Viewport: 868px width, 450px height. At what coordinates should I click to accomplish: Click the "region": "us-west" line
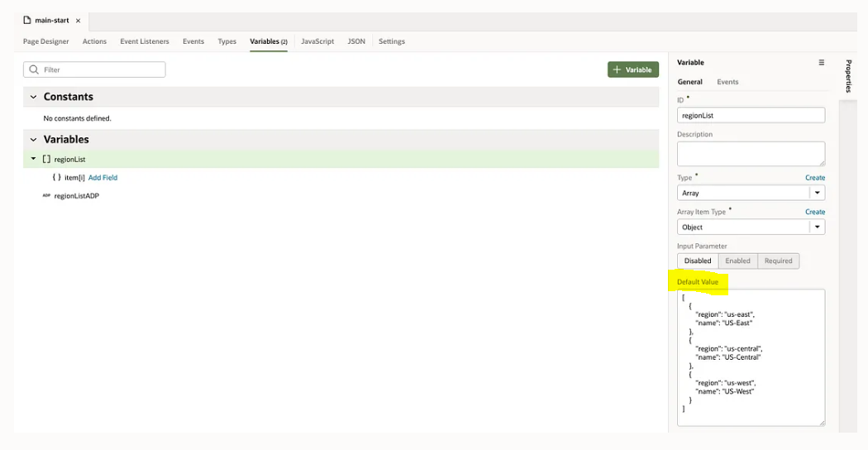pyautogui.click(x=725, y=383)
